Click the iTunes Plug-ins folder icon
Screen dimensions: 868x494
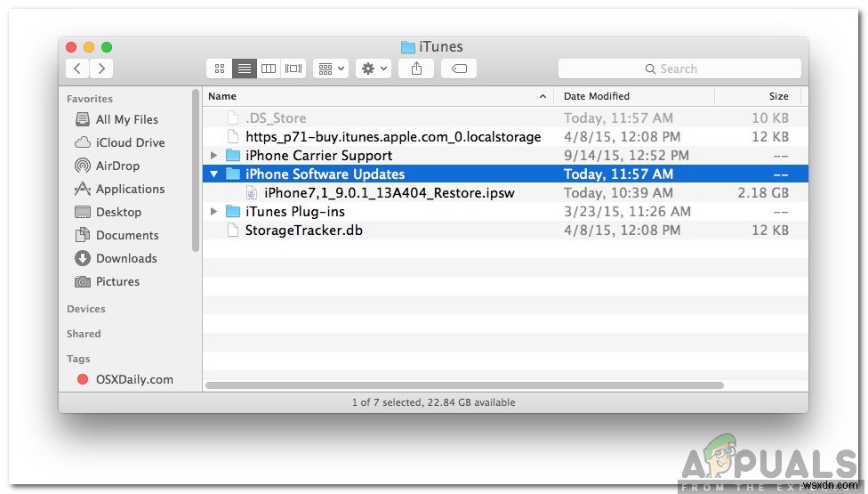click(x=233, y=212)
